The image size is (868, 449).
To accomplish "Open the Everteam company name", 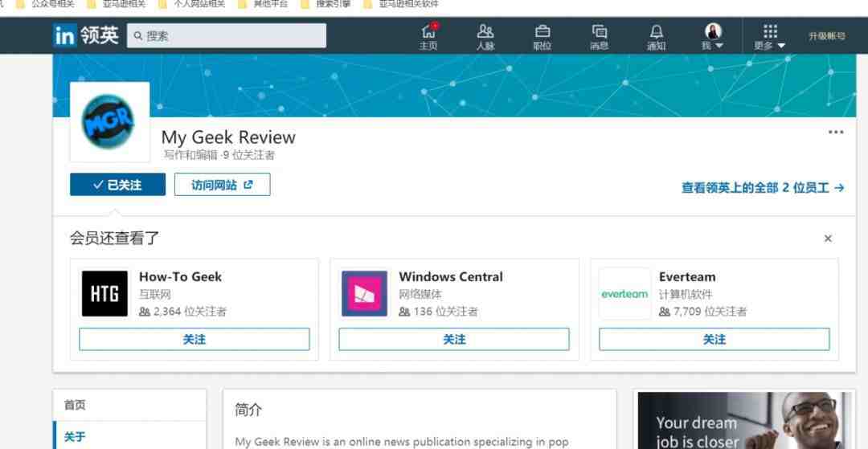I will tap(687, 277).
